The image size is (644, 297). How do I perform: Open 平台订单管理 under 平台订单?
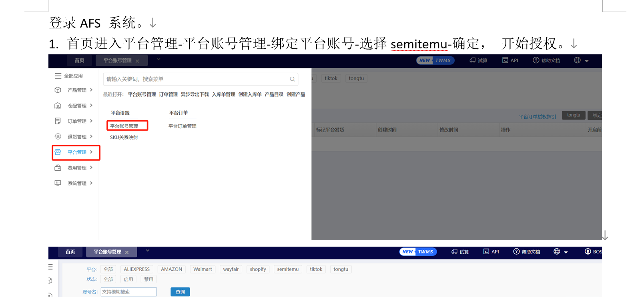tap(183, 126)
